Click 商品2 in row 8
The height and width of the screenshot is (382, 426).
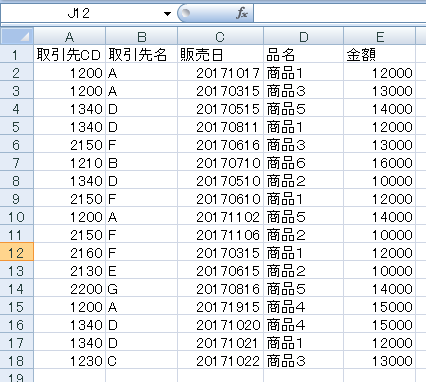[303, 181]
